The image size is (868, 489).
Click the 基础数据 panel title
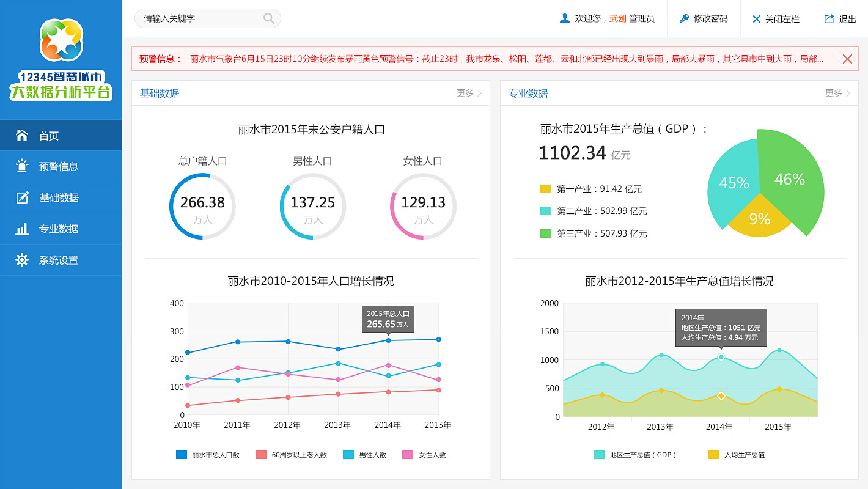pyautogui.click(x=160, y=93)
